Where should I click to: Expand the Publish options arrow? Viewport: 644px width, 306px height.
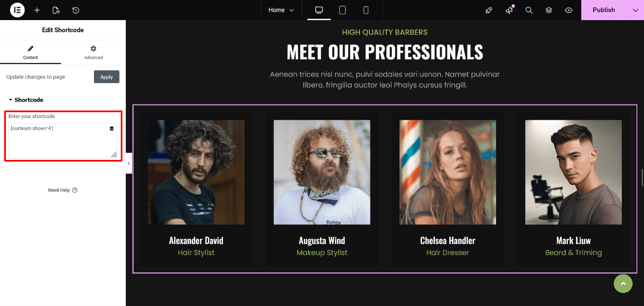pos(635,10)
